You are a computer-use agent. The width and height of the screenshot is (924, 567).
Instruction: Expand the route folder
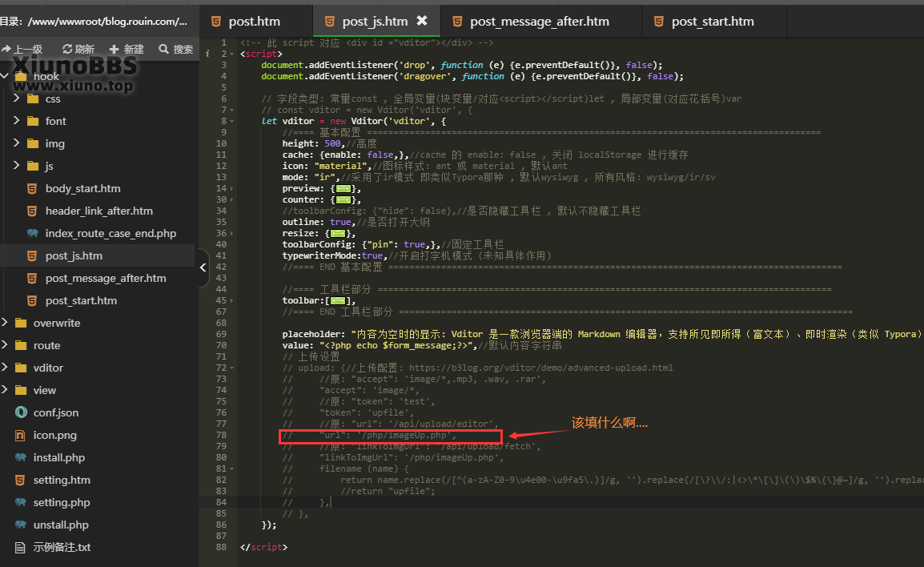click(x=6, y=345)
